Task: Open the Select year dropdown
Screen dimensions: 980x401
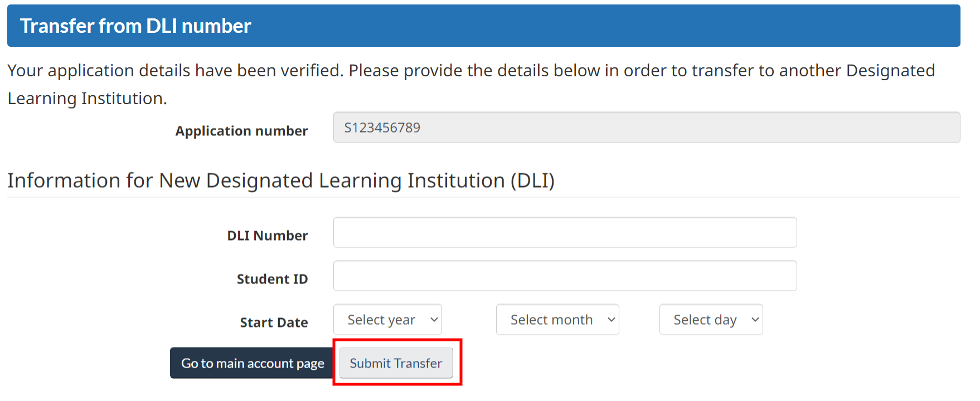Action: pos(387,320)
